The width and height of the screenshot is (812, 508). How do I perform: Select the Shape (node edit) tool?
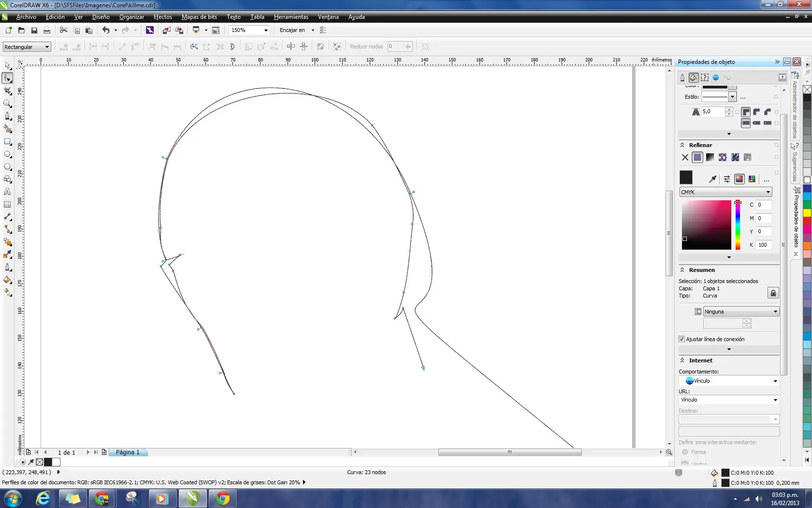[7, 78]
